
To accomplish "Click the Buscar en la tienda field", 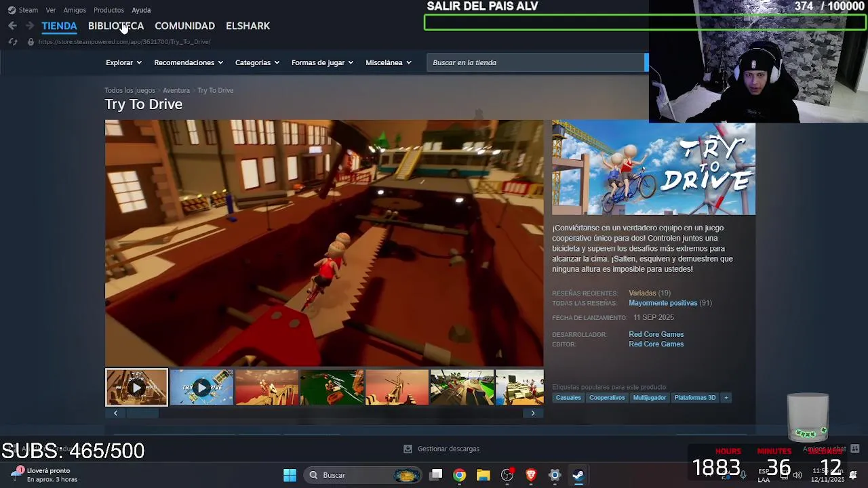I will pos(536,62).
